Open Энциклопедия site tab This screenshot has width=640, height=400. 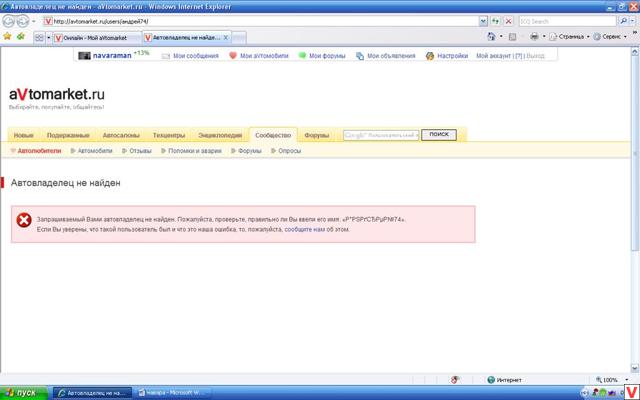pos(220,136)
